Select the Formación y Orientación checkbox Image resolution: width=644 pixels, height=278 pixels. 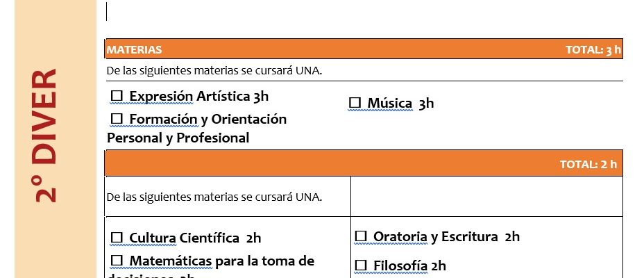click(x=117, y=119)
